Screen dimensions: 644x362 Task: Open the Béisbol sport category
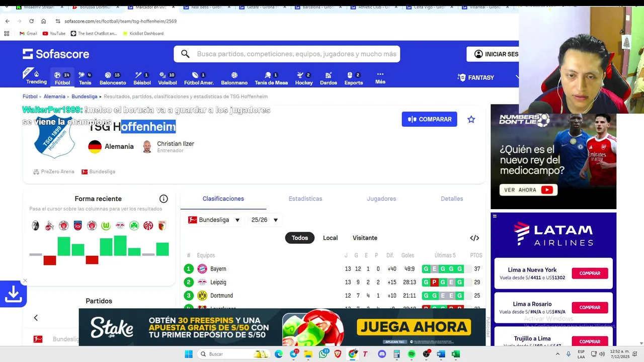tap(142, 78)
